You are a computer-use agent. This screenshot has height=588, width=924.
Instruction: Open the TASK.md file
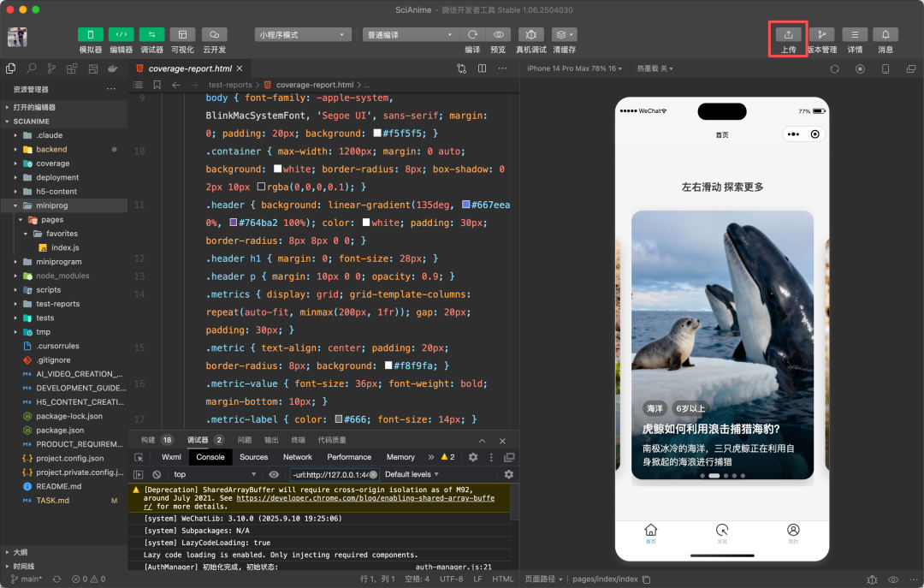pyautogui.click(x=52, y=500)
